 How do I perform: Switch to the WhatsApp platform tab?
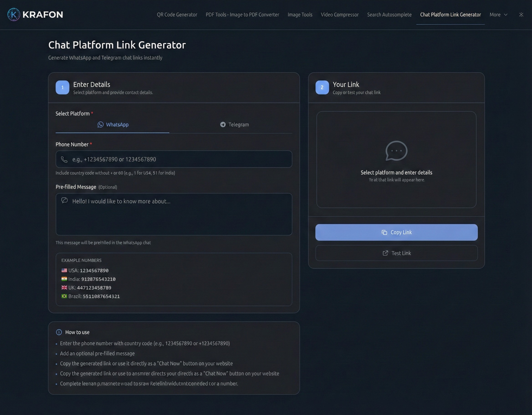(x=113, y=125)
